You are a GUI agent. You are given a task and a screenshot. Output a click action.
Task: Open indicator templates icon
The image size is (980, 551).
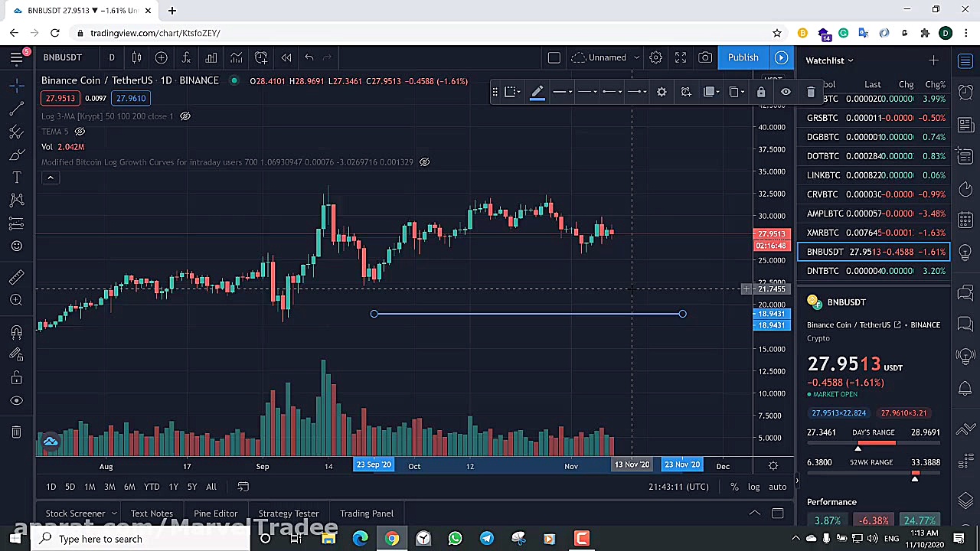pyautogui.click(x=237, y=57)
